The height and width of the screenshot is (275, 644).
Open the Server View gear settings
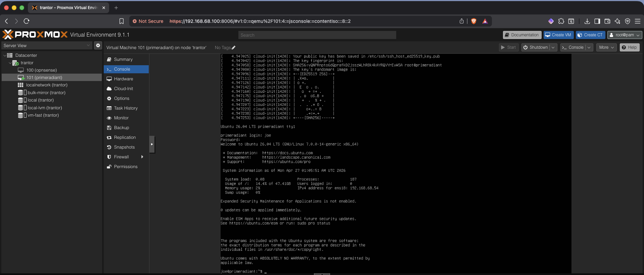tap(98, 45)
